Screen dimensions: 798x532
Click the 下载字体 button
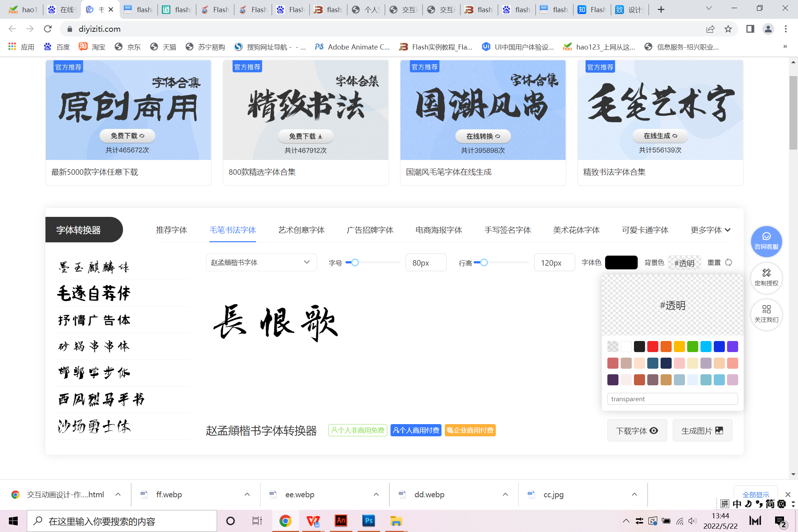(x=637, y=431)
